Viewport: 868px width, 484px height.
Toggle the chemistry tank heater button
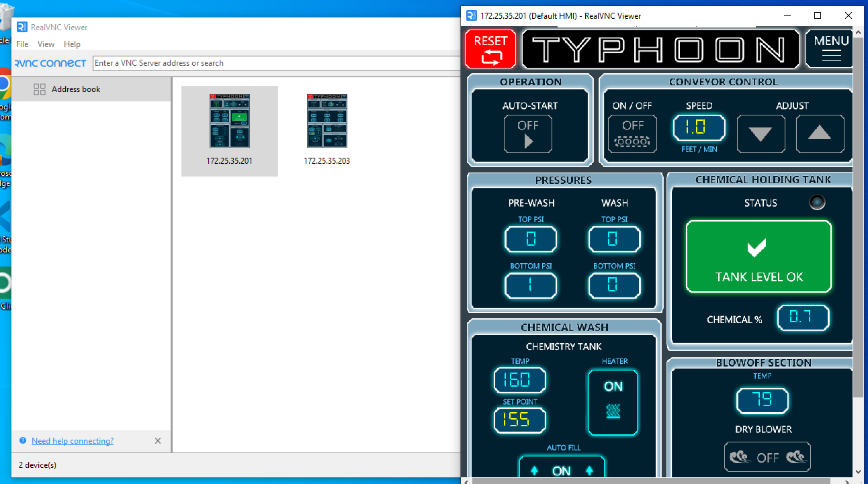point(613,402)
